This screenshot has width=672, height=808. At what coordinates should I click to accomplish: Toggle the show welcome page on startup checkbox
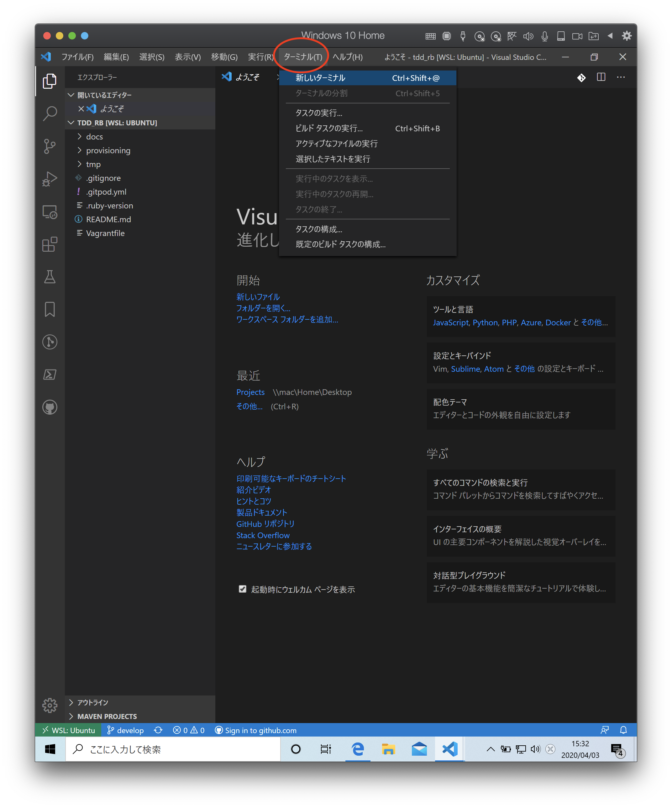[243, 589]
